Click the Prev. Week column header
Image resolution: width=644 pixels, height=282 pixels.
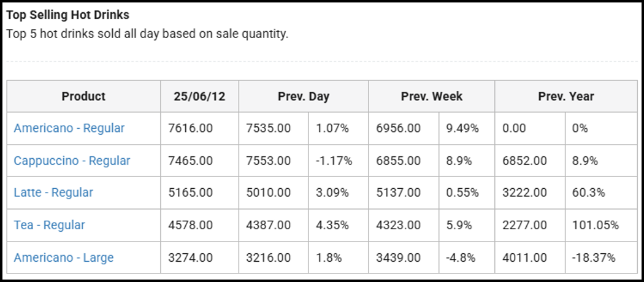coord(431,96)
